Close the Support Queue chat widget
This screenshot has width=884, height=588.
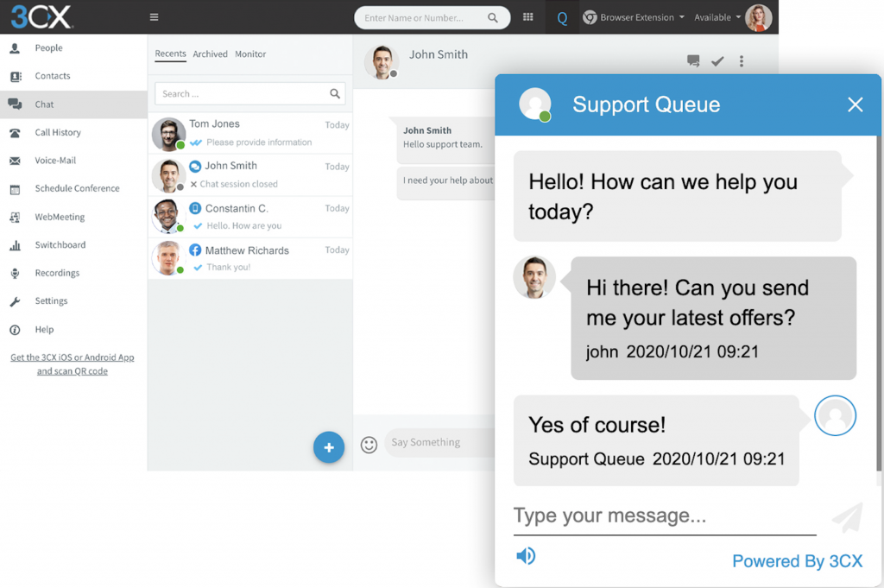tap(855, 104)
